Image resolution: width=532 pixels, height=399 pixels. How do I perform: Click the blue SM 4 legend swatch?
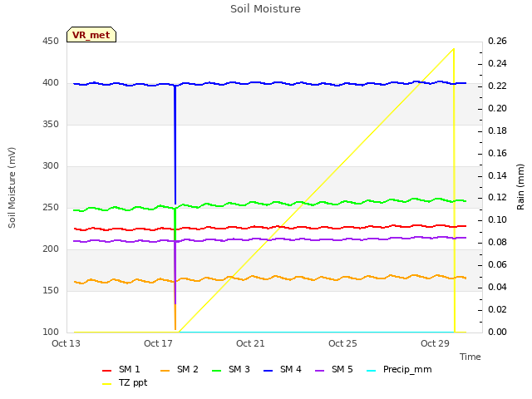click(x=268, y=371)
